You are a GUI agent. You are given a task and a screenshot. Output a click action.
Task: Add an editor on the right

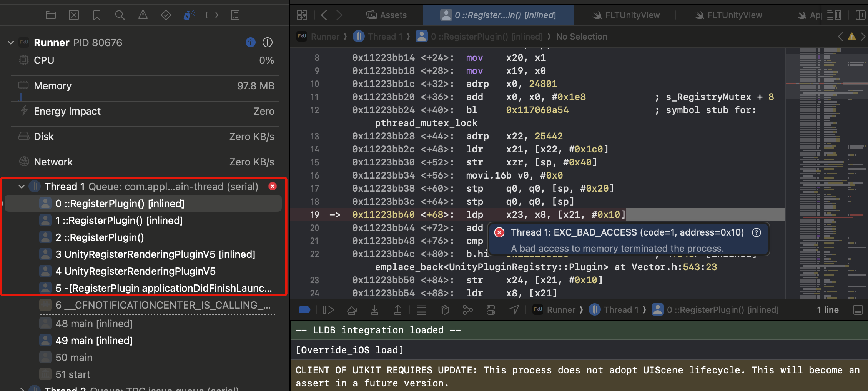click(860, 15)
